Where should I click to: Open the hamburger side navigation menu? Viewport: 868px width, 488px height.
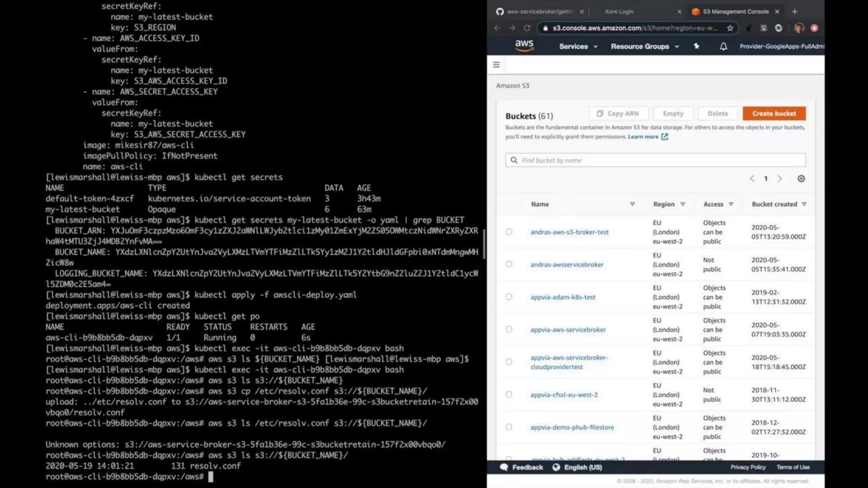[x=496, y=65]
